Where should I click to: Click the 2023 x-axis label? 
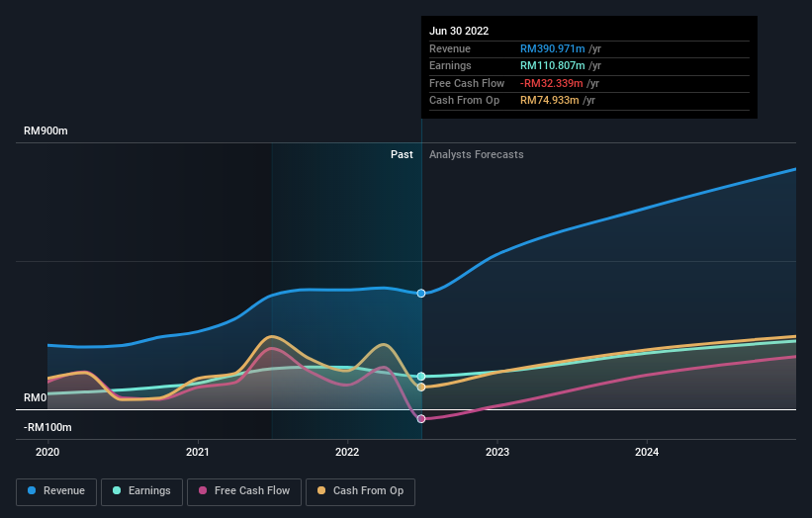coord(497,453)
